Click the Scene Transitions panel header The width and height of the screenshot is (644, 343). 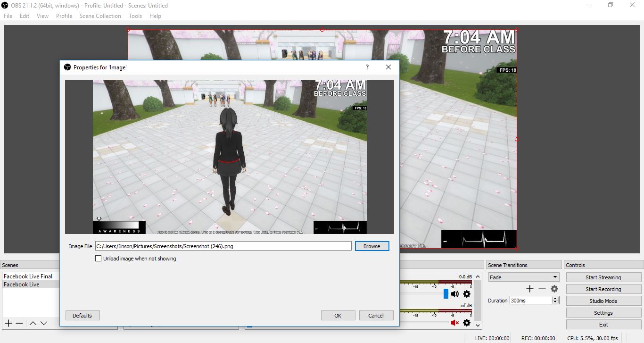[x=524, y=265]
